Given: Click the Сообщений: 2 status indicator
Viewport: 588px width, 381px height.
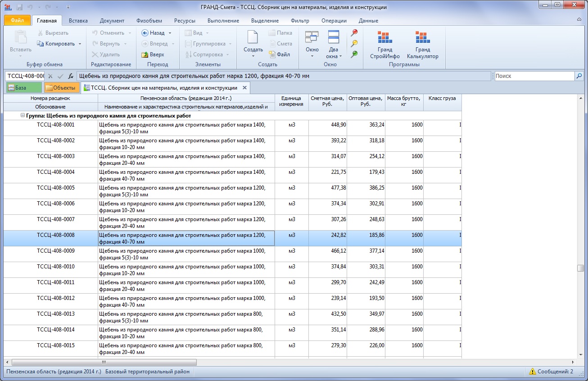Looking at the screenshot, I should click(x=551, y=372).
